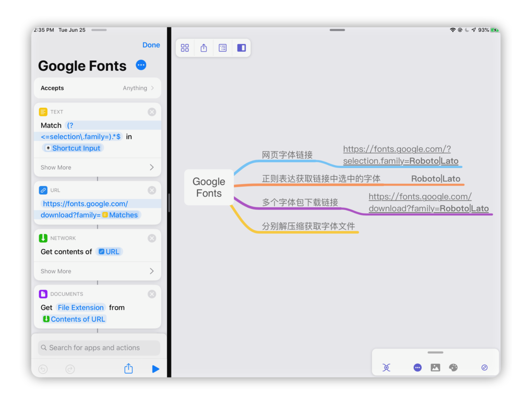Viewport: 532px width, 405px height.
Task: Run the shortcut with the play button
Action: (x=155, y=369)
